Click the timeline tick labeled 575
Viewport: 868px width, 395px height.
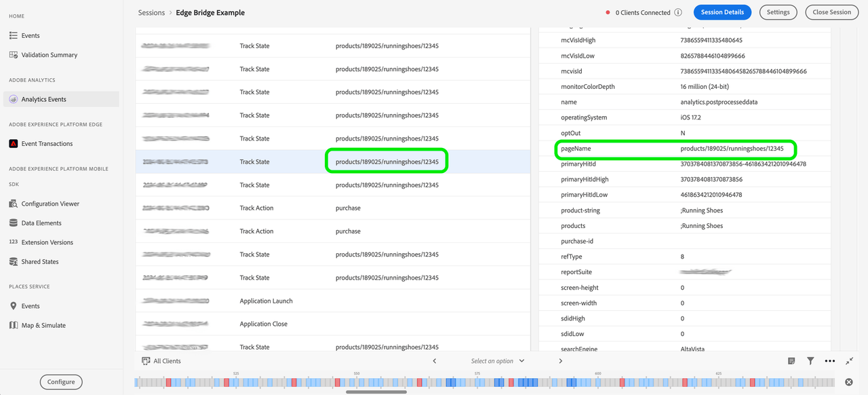(x=478, y=374)
